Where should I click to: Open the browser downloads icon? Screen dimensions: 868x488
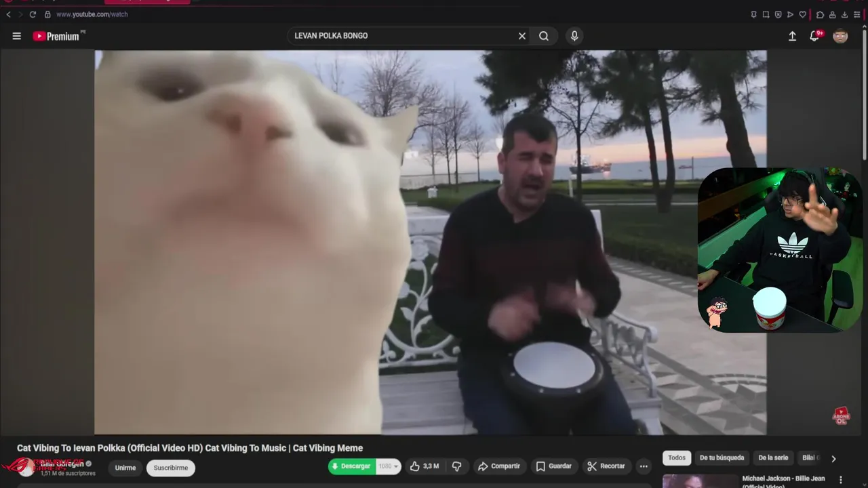[x=844, y=14]
